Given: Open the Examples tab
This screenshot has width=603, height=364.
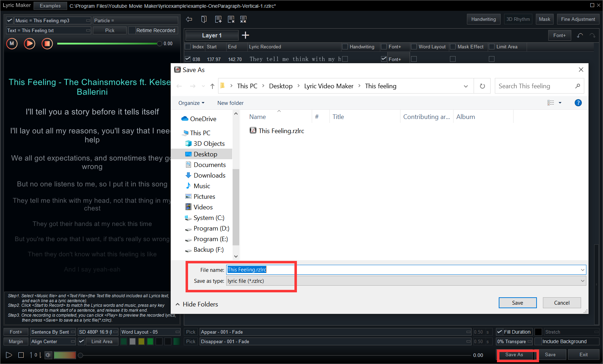Looking at the screenshot, I should [x=50, y=6].
